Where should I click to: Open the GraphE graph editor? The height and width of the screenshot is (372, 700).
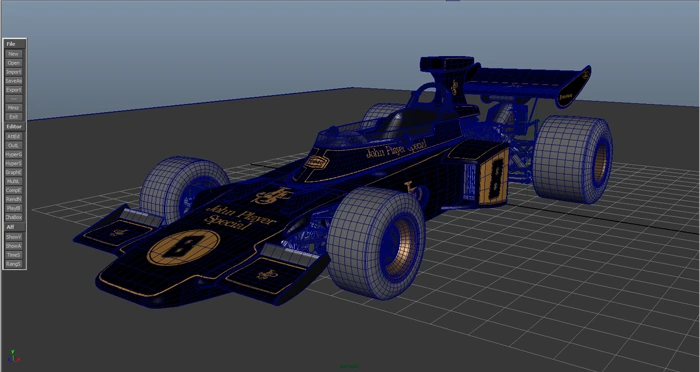[13, 172]
